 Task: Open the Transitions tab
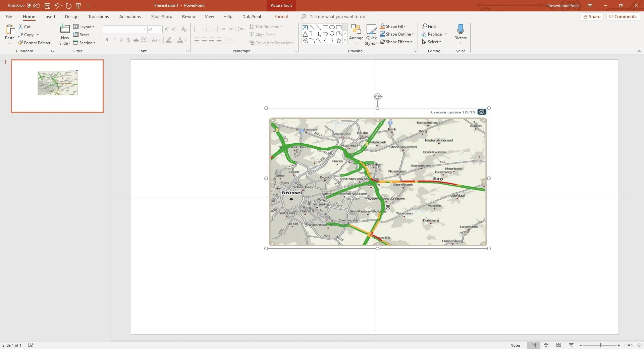click(x=98, y=17)
